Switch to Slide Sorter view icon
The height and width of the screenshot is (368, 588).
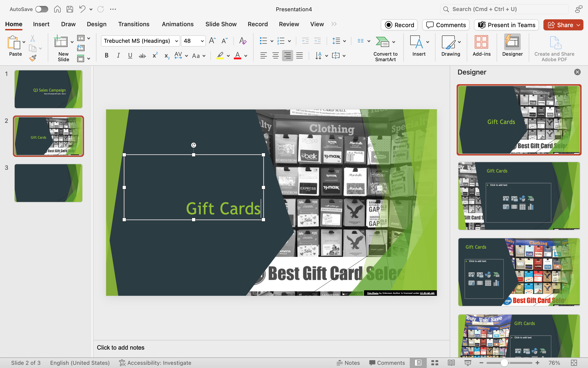pos(434,363)
